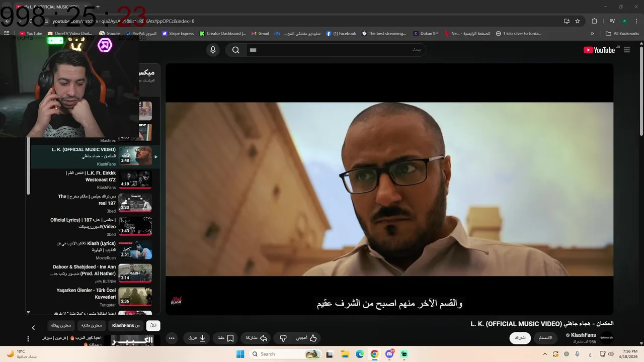Open The best streaming bookmark

coord(384,34)
